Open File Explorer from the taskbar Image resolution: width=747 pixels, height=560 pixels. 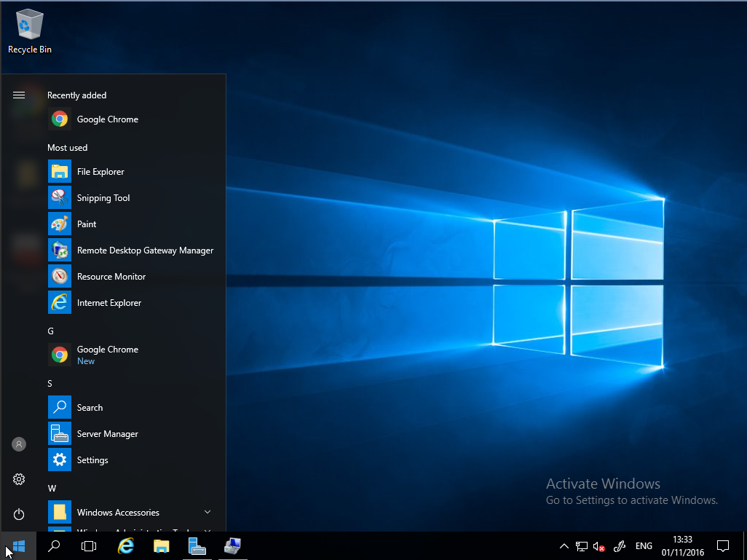tap(162, 546)
